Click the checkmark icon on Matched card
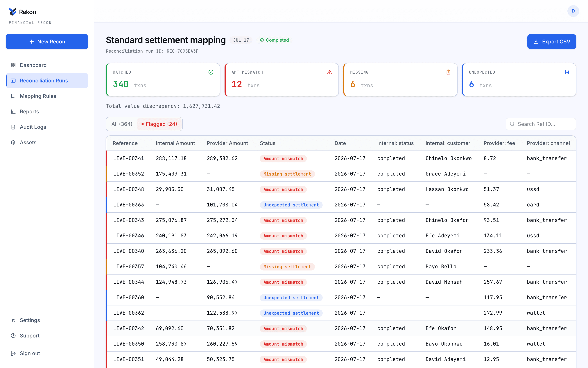Image resolution: width=588 pixels, height=368 pixels. tap(211, 72)
